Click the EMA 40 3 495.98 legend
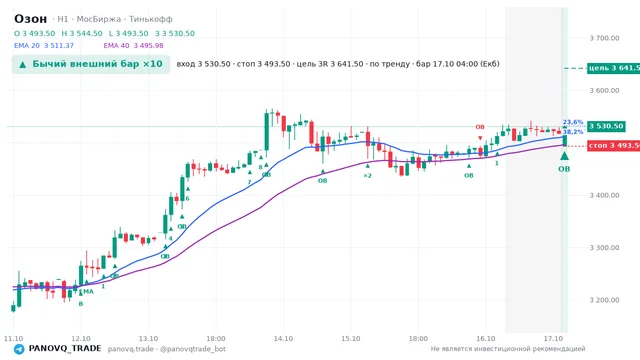 pyautogui.click(x=133, y=46)
